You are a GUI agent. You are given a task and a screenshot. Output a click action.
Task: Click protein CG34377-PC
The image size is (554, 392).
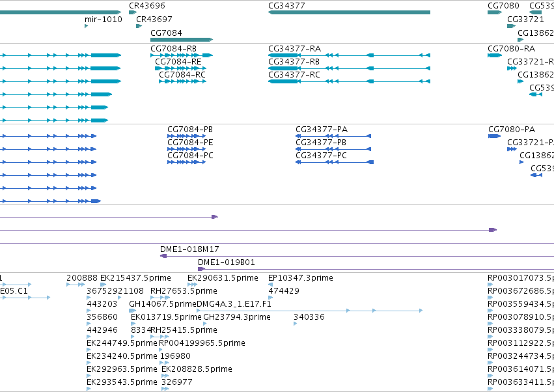335,162
